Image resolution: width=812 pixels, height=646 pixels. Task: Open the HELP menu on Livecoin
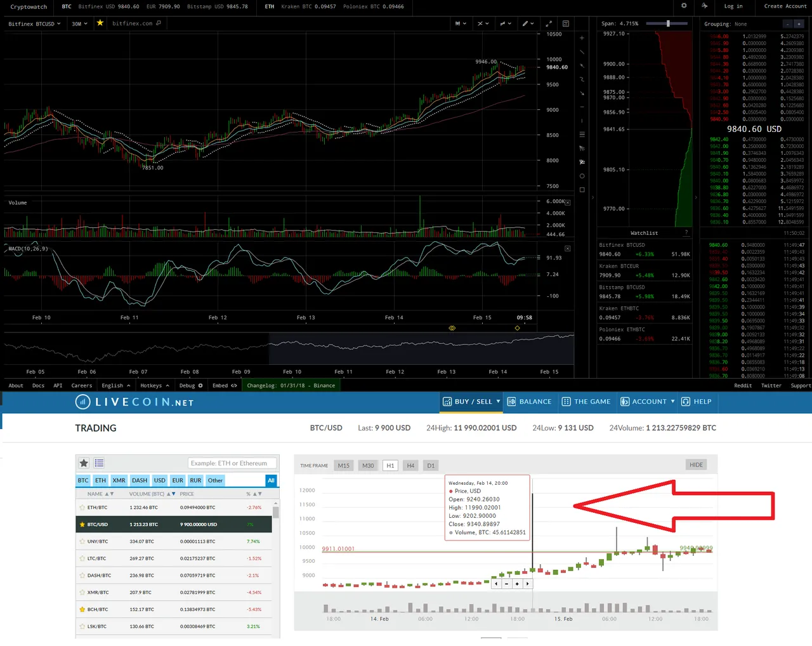click(x=696, y=402)
